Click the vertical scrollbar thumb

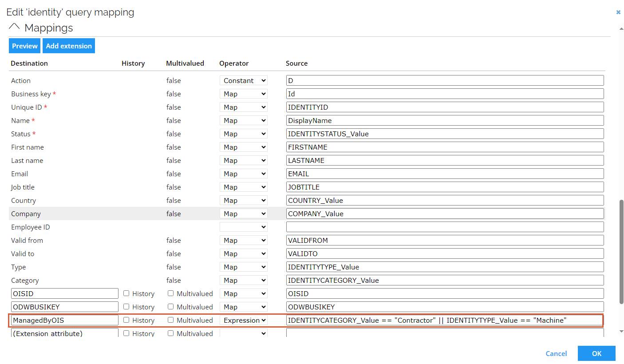[x=621, y=252]
